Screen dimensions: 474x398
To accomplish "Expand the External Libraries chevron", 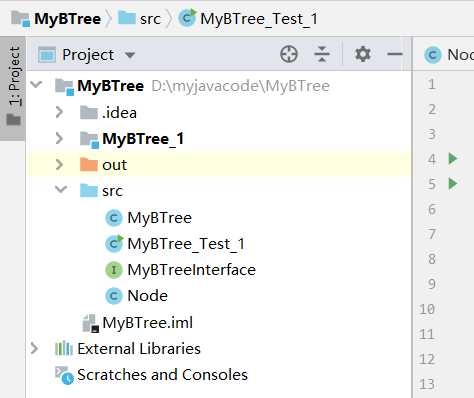I will [x=34, y=348].
